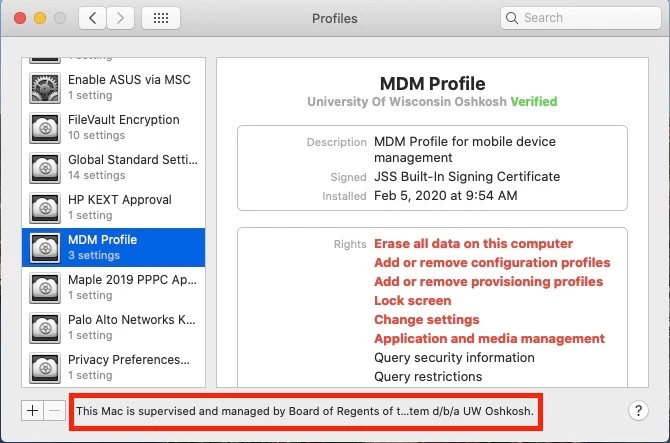Click the Search field
The image size is (670, 443).
(580, 18)
